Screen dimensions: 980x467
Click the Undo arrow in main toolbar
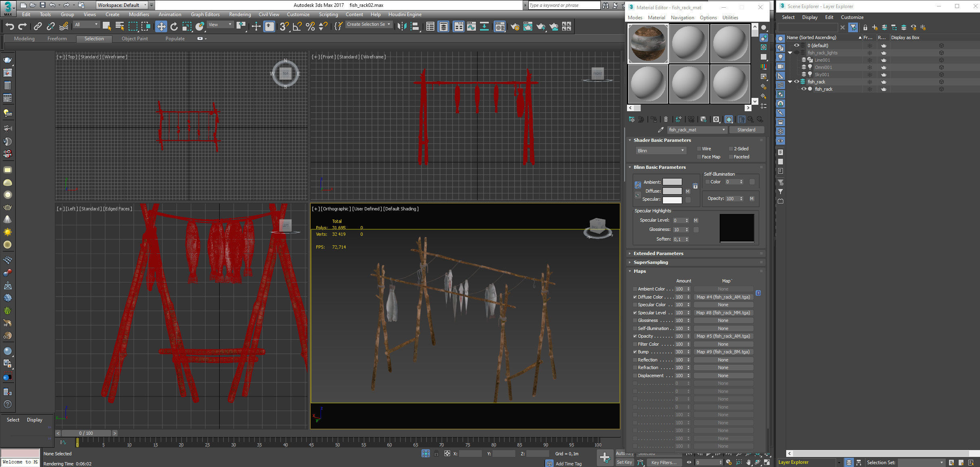(x=10, y=27)
